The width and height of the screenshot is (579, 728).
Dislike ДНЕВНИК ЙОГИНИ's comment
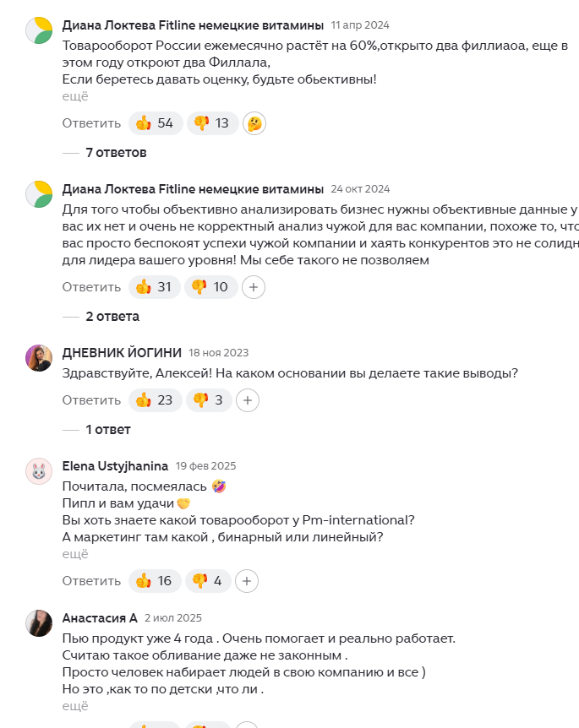(x=208, y=400)
